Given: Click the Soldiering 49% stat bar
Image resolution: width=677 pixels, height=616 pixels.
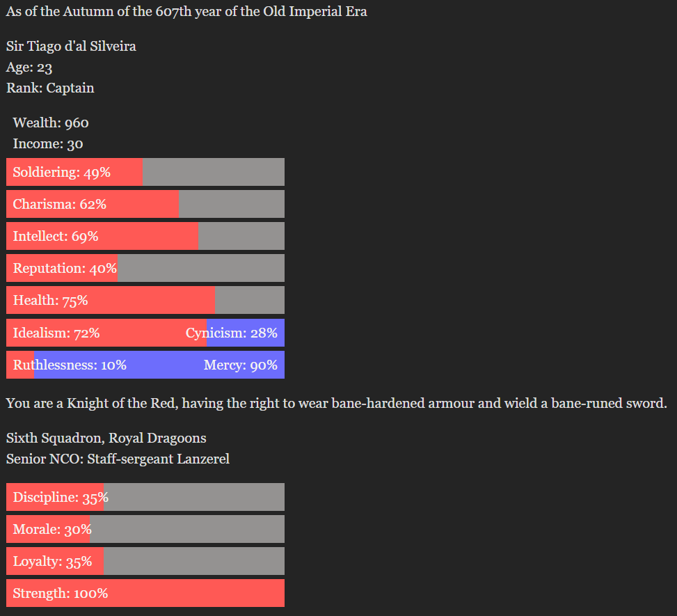Looking at the screenshot, I should coord(145,172).
